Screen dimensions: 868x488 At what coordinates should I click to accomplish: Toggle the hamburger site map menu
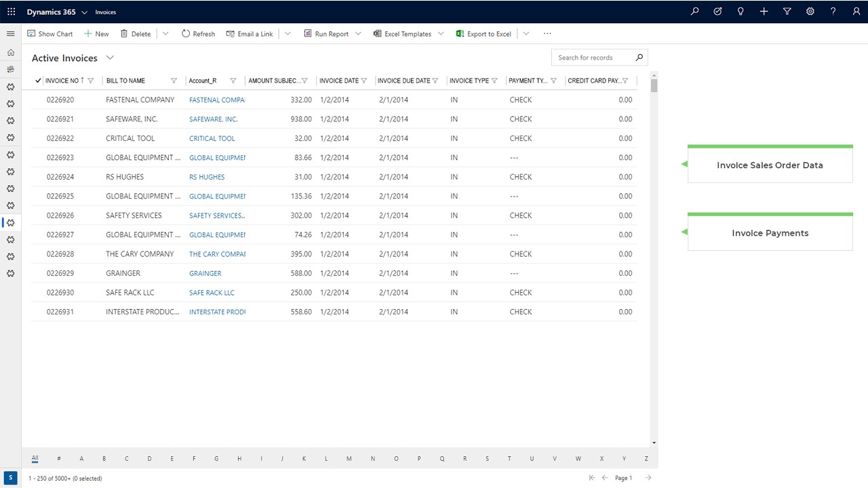tap(10, 34)
